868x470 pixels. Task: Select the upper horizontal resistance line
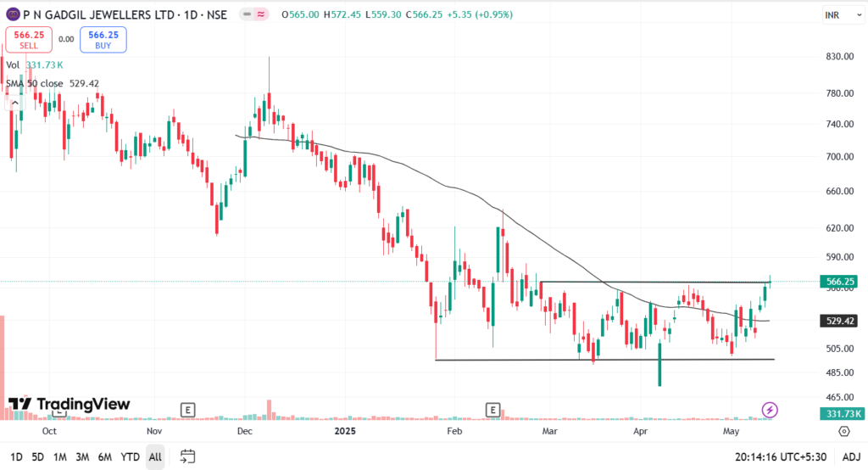pyautogui.click(x=654, y=283)
